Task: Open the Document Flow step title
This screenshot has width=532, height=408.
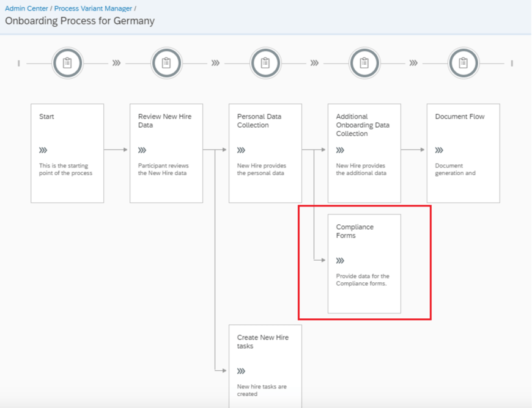Action: [459, 117]
